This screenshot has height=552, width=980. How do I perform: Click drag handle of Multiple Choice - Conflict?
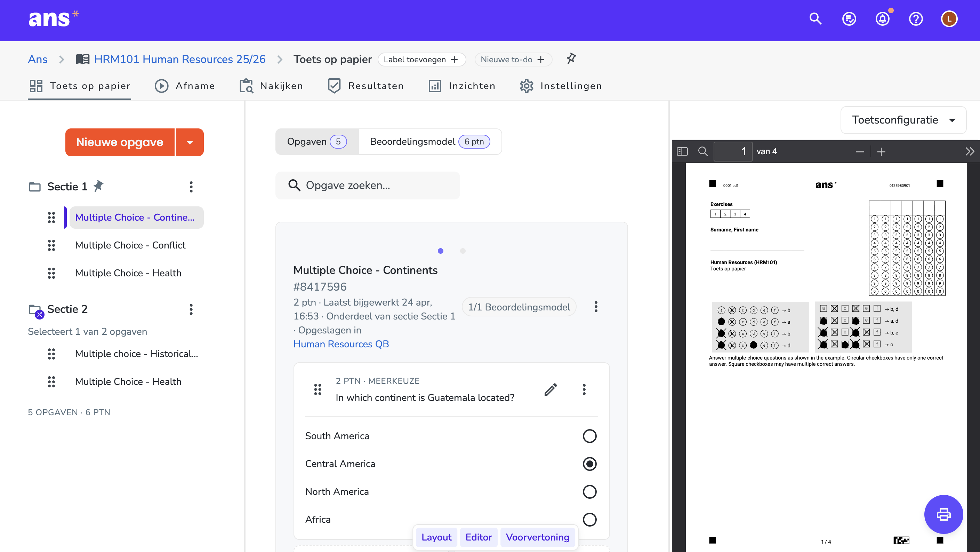(51, 245)
